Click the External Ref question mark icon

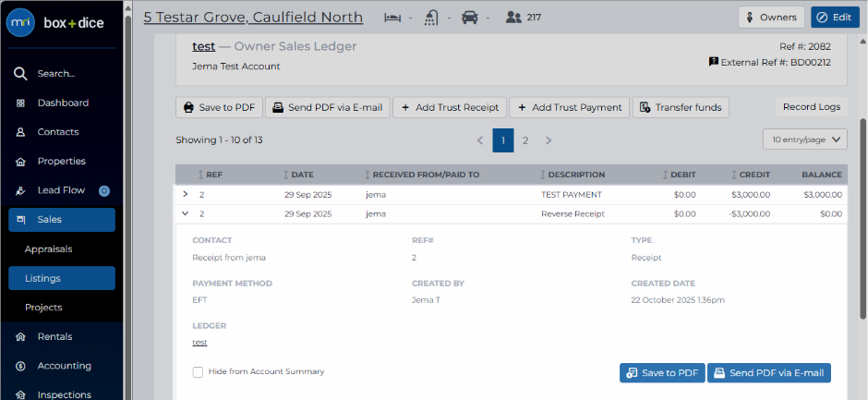pos(714,62)
